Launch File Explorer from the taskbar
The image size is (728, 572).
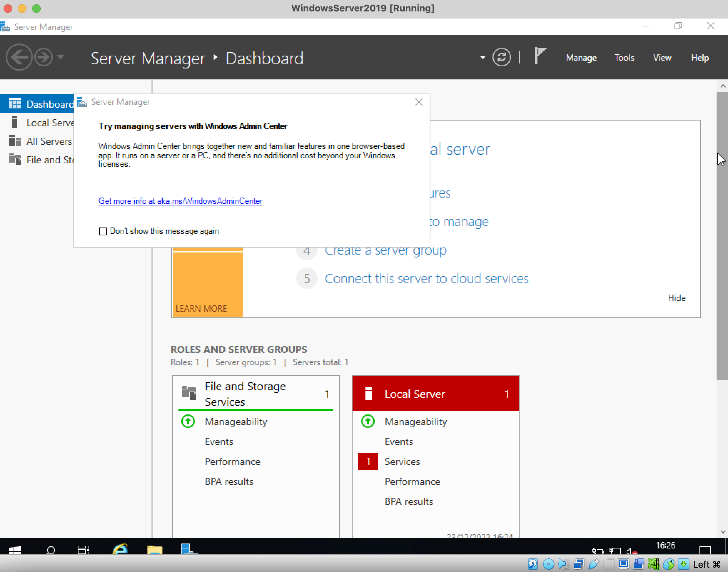click(155, 550)
